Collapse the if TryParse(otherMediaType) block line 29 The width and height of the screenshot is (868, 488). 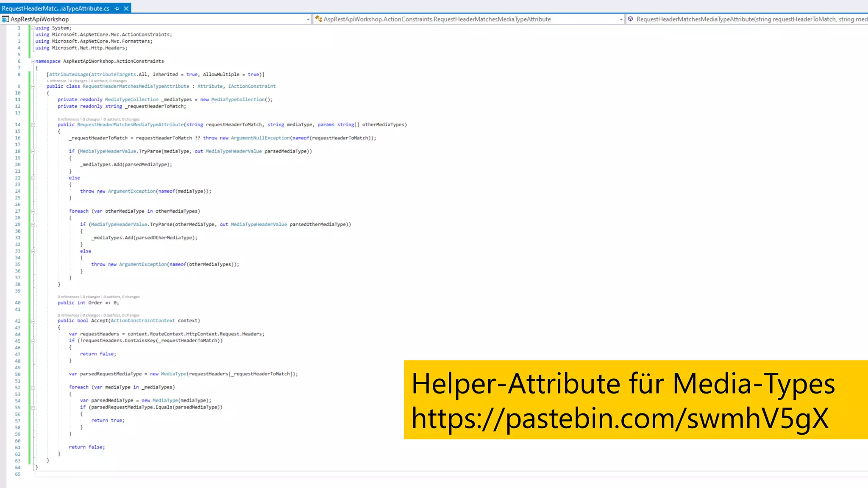[x=33, y=225]
